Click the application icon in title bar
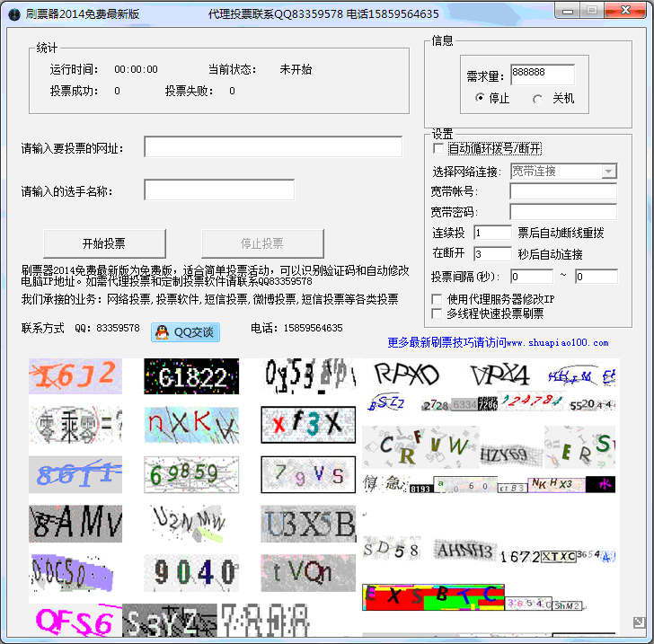 [14, 14]
